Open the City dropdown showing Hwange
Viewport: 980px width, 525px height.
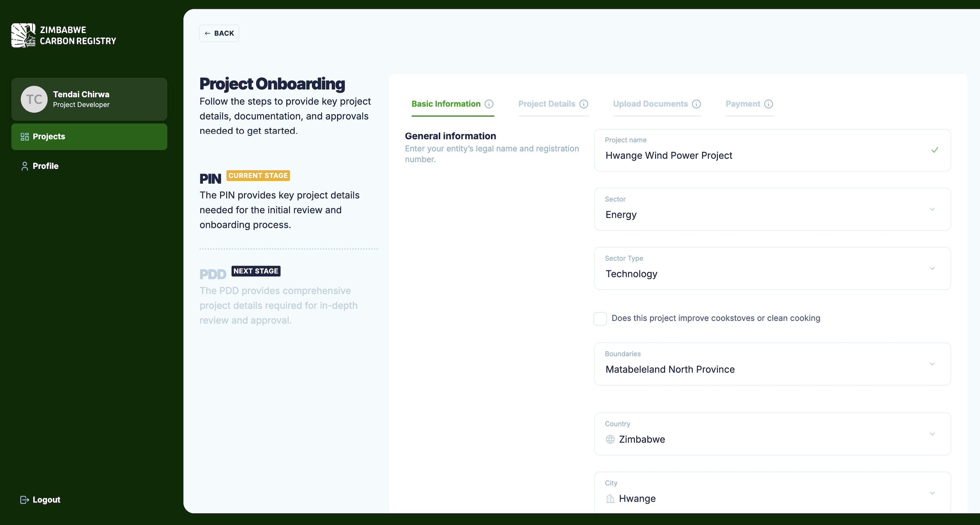click(x=772, y=493)
